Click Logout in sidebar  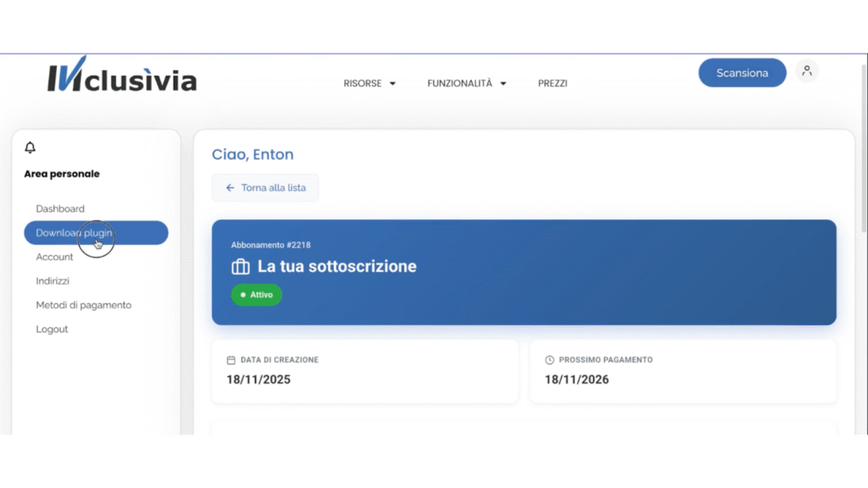pyautogui.click(x=52, y=329)
